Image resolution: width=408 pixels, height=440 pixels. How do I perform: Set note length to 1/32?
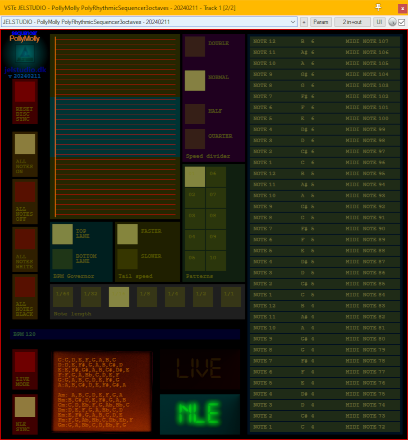(91, 297)
